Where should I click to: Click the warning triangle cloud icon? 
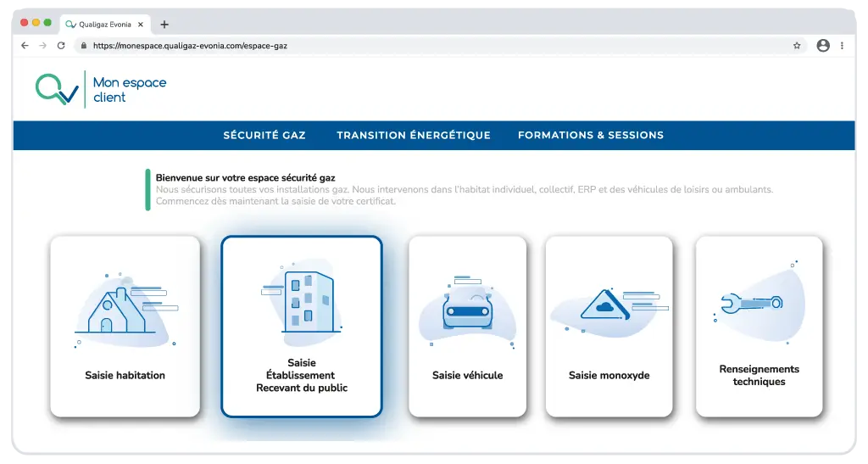(605, 304)
